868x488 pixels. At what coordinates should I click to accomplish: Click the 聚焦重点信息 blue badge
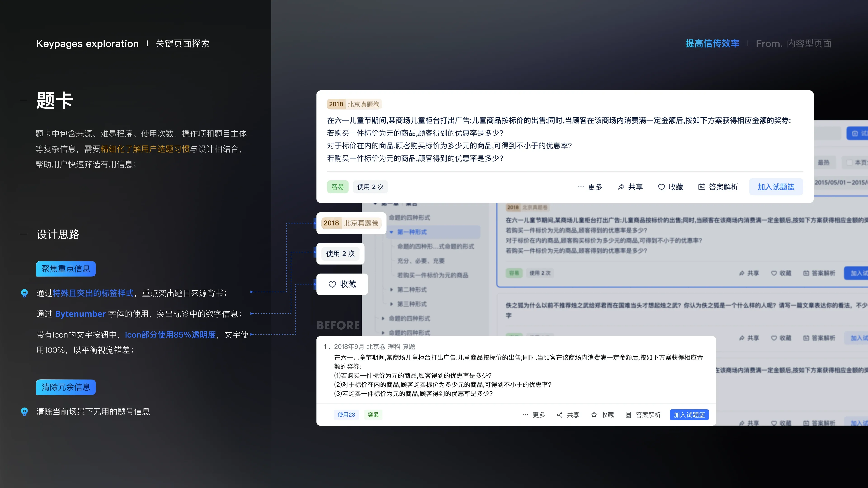[x=66, y=269]
